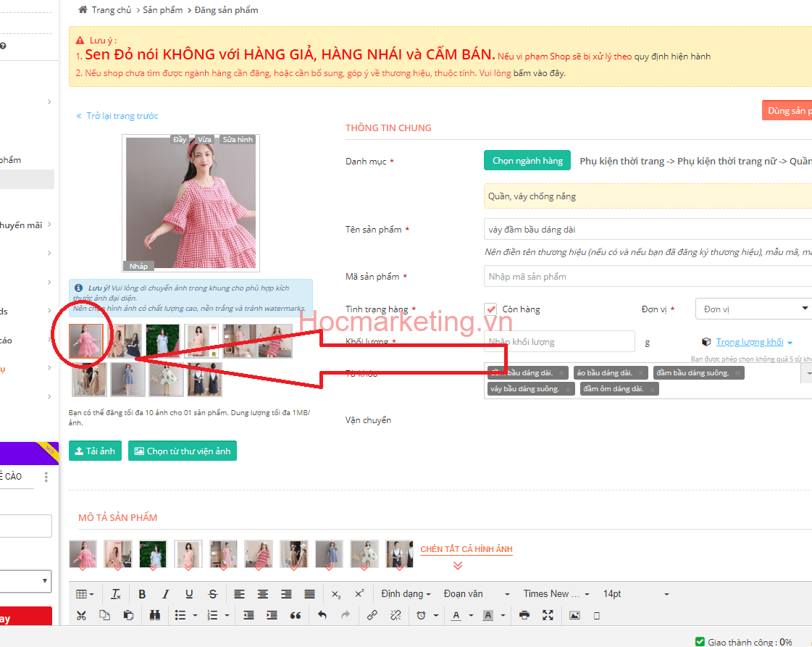Insert a hyperlink using the link icon

pyautogui.click(x=372, y=615)
